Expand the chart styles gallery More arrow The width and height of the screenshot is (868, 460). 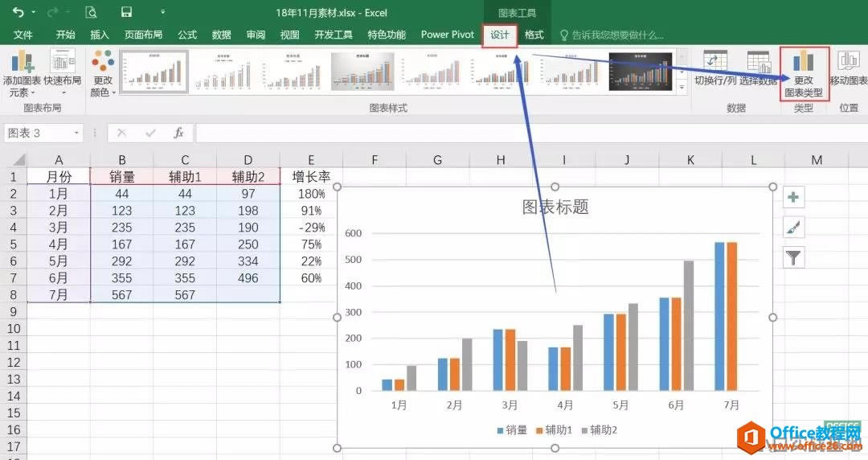point(682,87)
